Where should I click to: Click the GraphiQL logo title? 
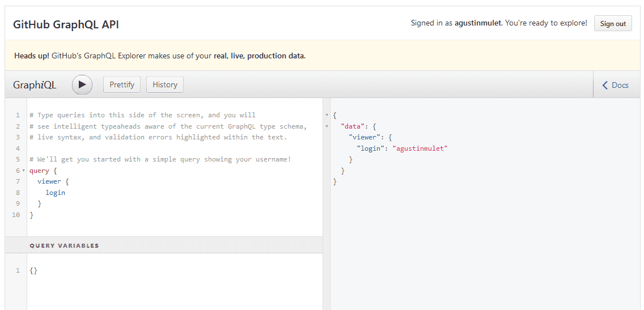[35, 85]
